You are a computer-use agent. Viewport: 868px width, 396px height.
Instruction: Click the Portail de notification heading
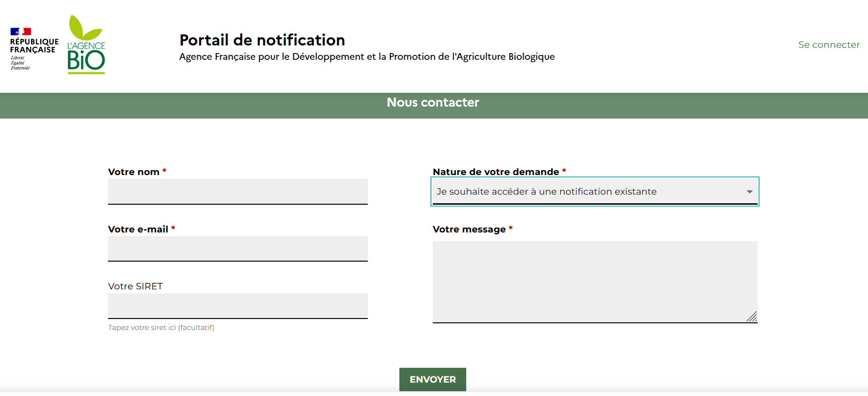tap(262, 40)
